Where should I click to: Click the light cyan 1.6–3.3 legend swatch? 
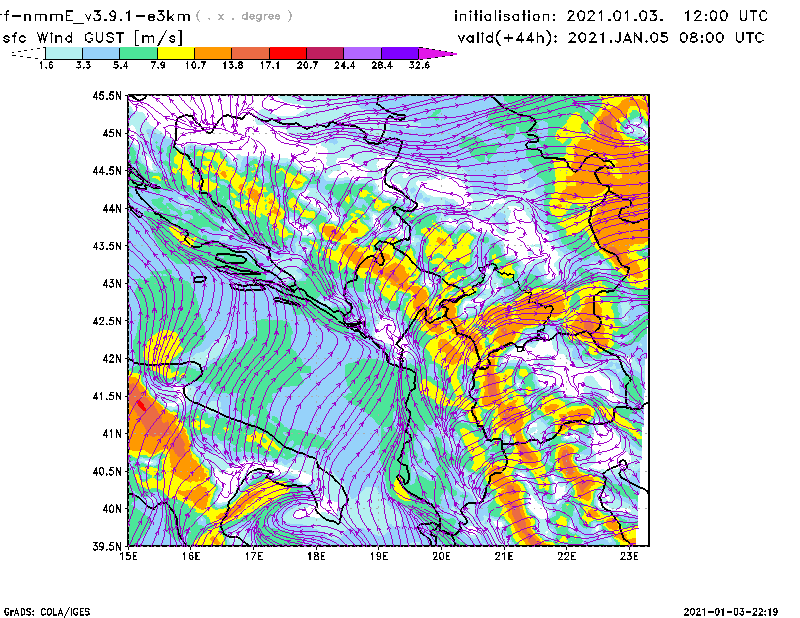point(64,53)
